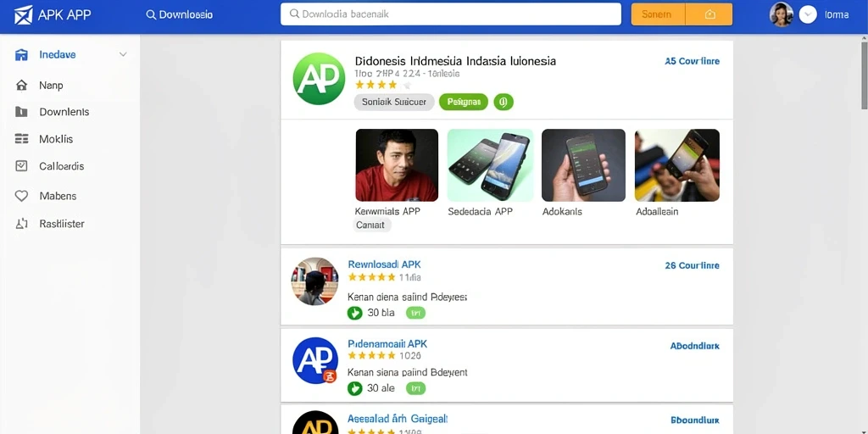Click the Rasfiiister icon
This screenshot has width=868, height=434.
tap(21, 224)
